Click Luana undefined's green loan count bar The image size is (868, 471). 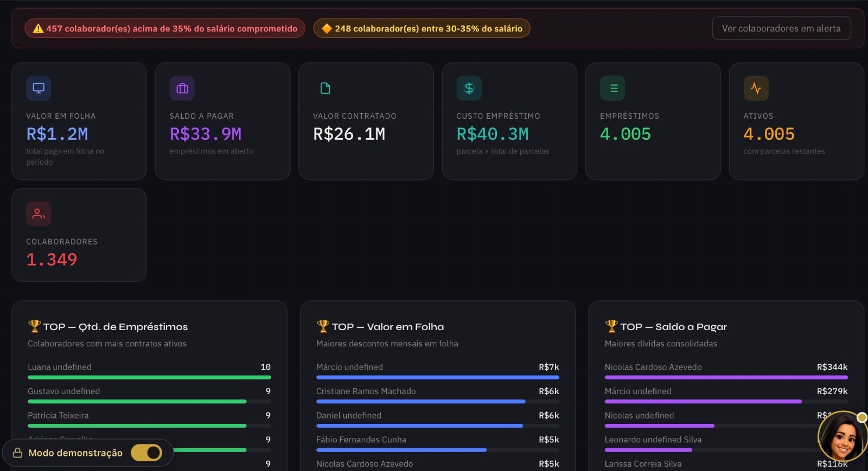click(x=149, y=377)
